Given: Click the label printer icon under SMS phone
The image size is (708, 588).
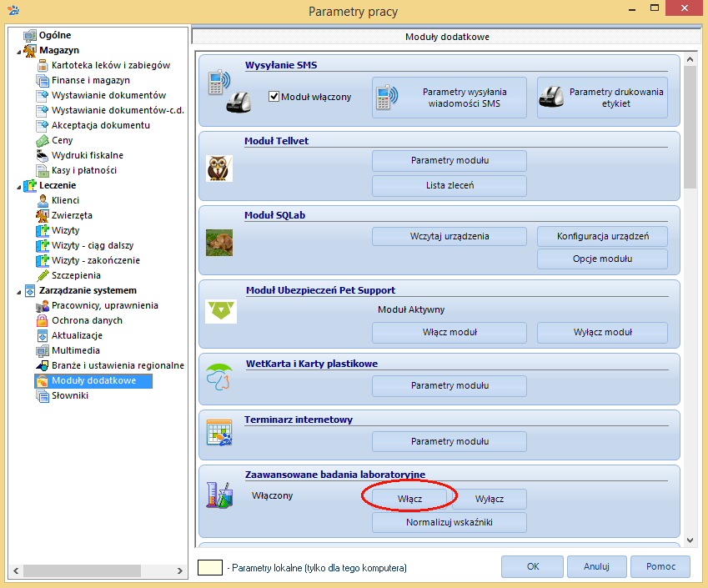Looking at the screenshot, I should click(x=239, y=102).
